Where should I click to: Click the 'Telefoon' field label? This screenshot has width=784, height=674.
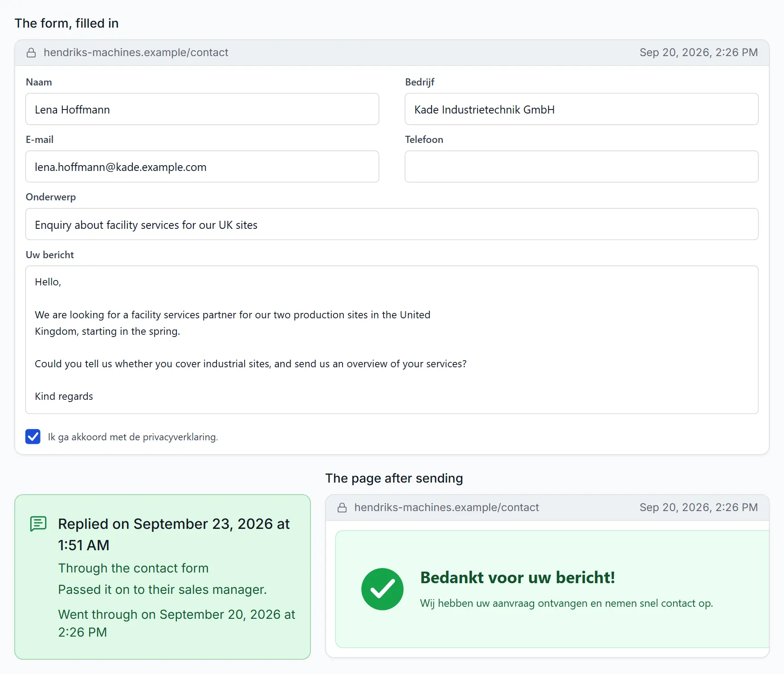[x=424, y=139]
